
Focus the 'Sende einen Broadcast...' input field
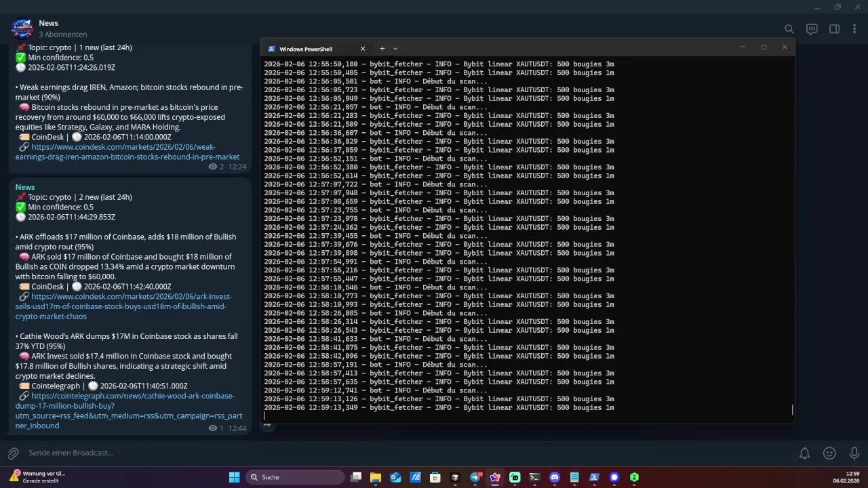(407, 453)
